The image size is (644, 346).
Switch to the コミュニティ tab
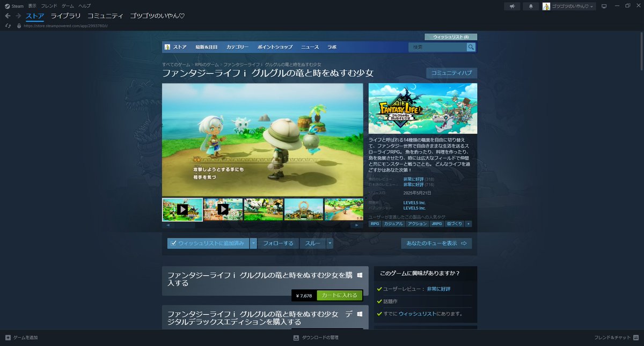105,16
